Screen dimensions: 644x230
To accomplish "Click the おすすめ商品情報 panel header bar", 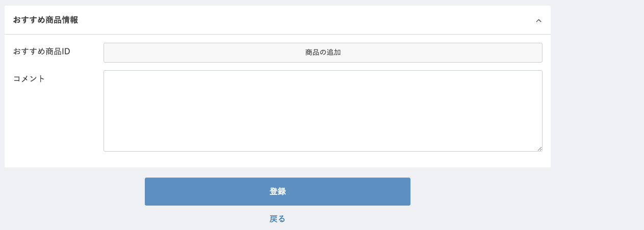I will point(277,20).
